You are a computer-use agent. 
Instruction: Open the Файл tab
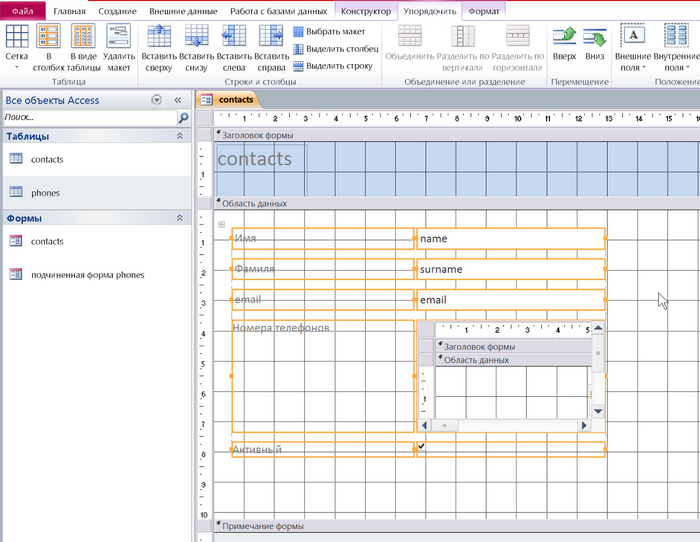point(23,11)
